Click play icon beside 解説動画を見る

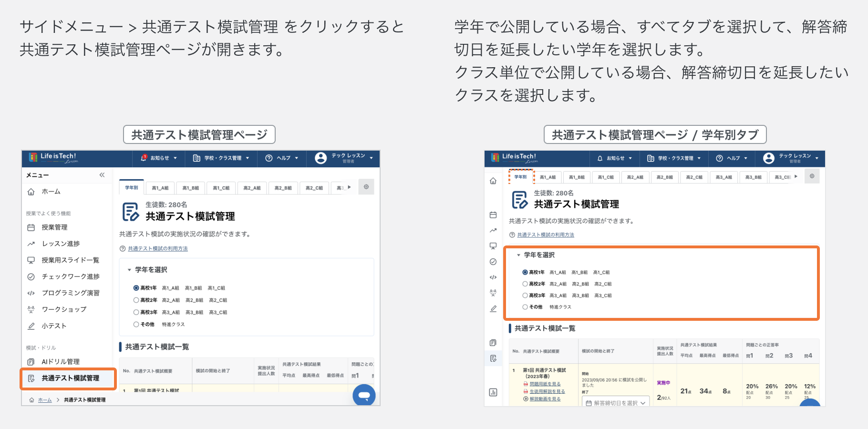[526, 399]
